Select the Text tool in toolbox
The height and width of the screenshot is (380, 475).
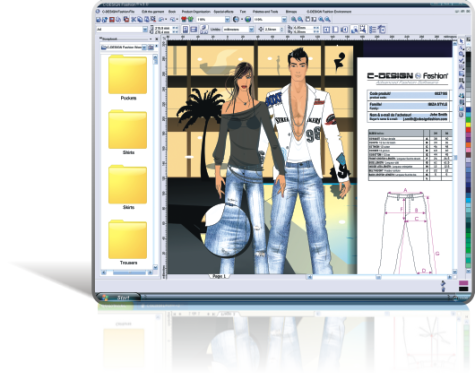tap(461, 87)
